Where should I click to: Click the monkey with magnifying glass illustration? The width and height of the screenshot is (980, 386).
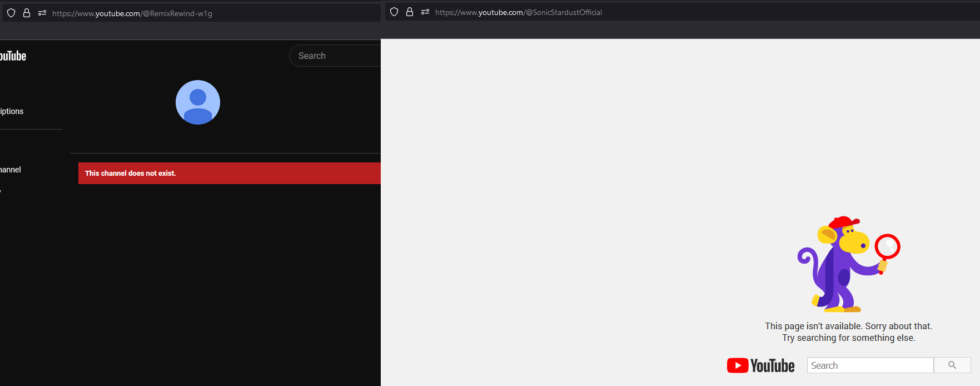pos(848,264)
